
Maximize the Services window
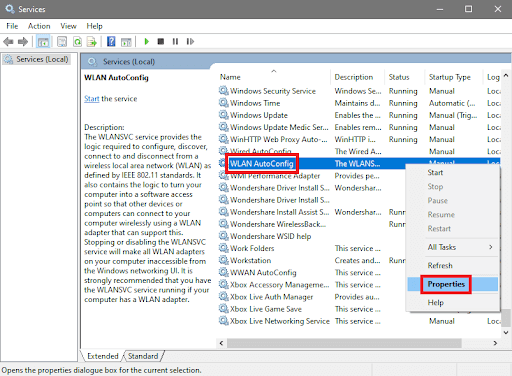[x=468, y=9]
